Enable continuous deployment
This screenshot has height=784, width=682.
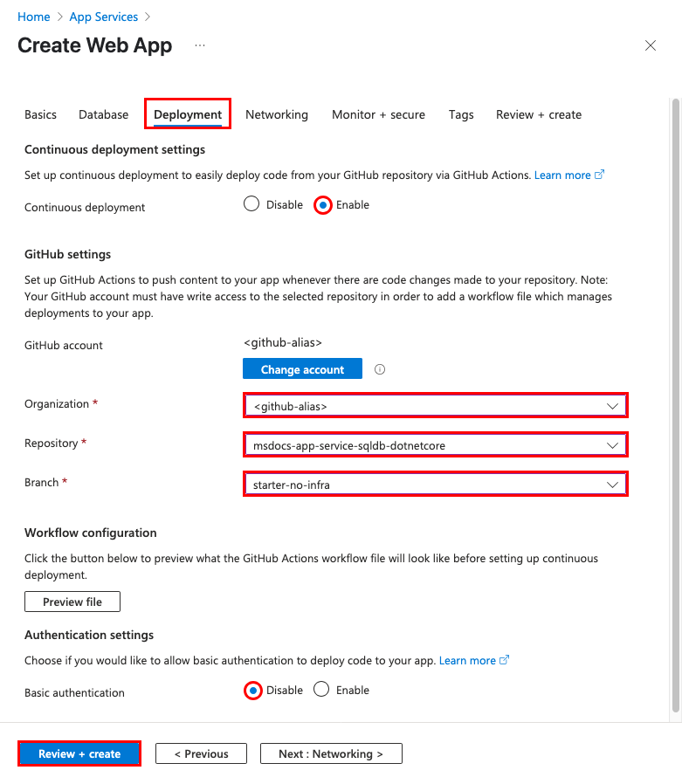click(322, 204)
